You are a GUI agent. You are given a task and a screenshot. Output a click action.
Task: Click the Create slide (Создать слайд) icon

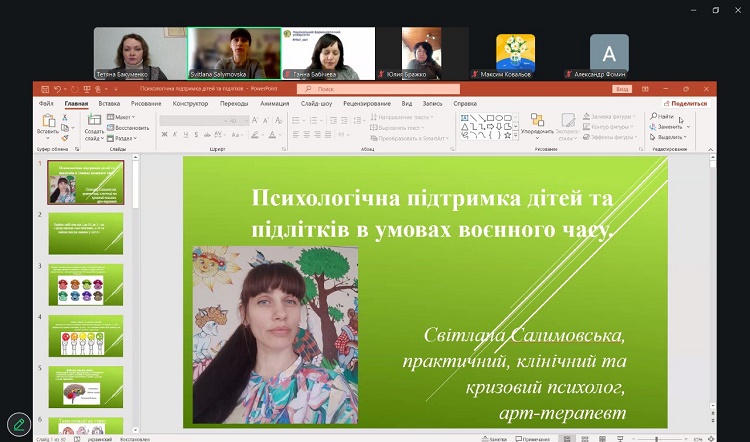(x=94, y=122)
